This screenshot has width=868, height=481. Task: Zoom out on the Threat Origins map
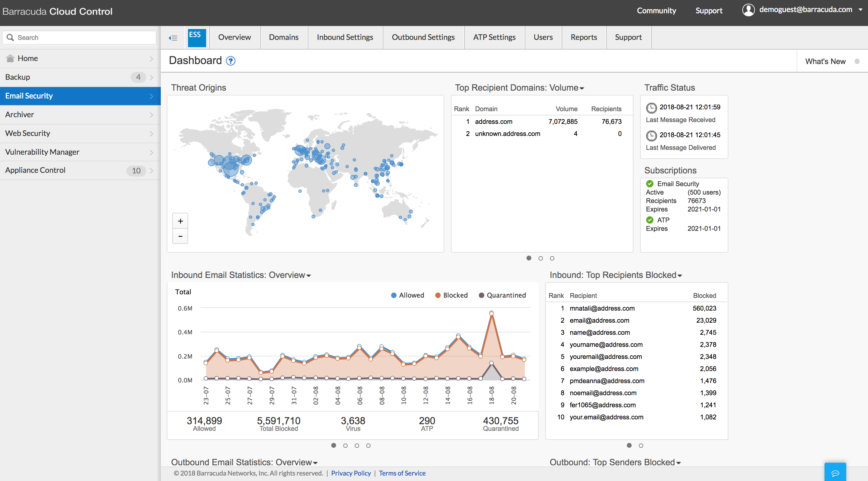[180, 236]
